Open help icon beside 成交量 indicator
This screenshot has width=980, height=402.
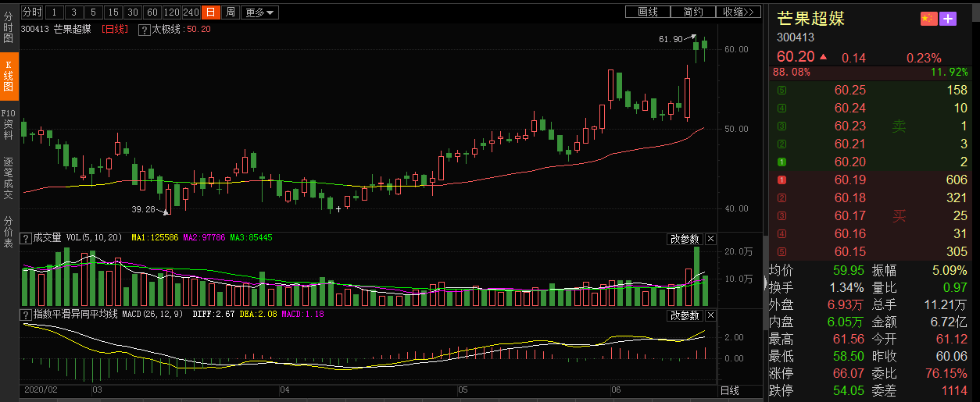pos(25,238)
